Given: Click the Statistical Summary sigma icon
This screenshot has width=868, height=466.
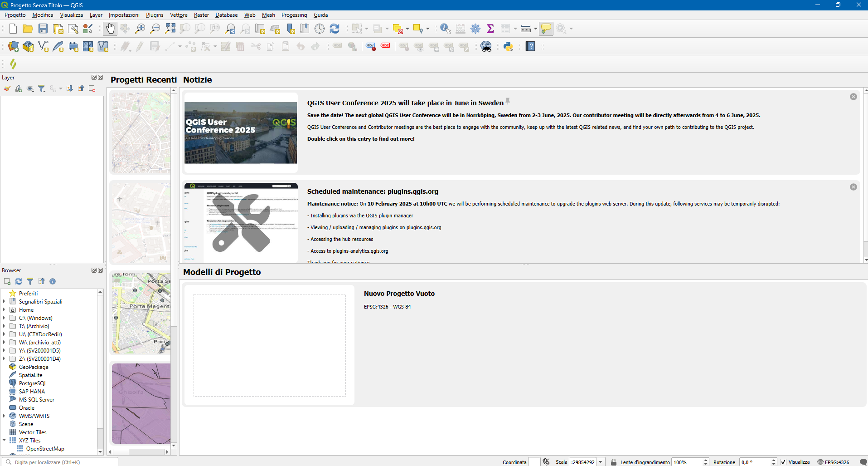Looking at the screenshot, I should click(x=490, y=29).
